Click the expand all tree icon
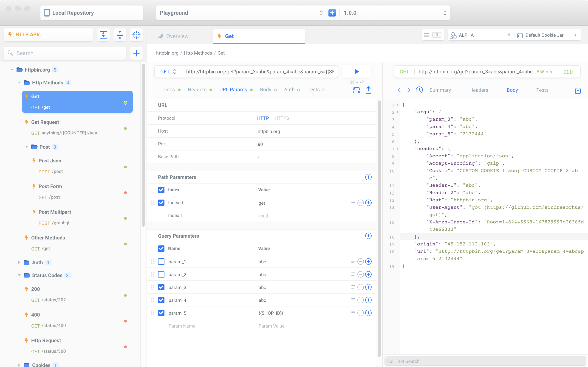Screen dimensions: 588x367 pyautogui.click(x=103, y=35)
